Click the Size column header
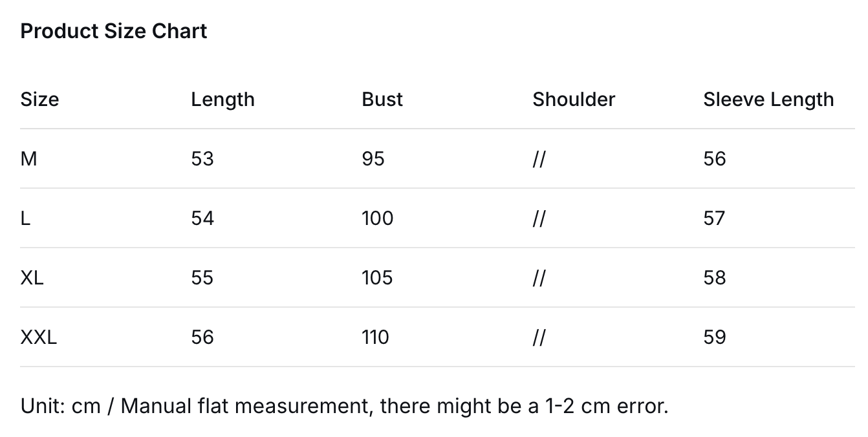Viewport: 868px width, 437px height. point(39,100)
